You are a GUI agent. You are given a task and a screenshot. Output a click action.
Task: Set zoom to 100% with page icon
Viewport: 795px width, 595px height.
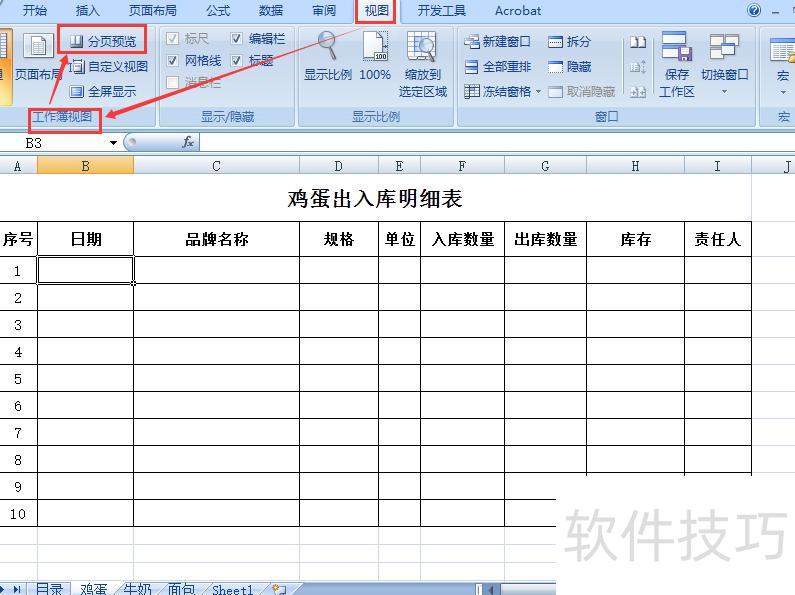(375, 57)
